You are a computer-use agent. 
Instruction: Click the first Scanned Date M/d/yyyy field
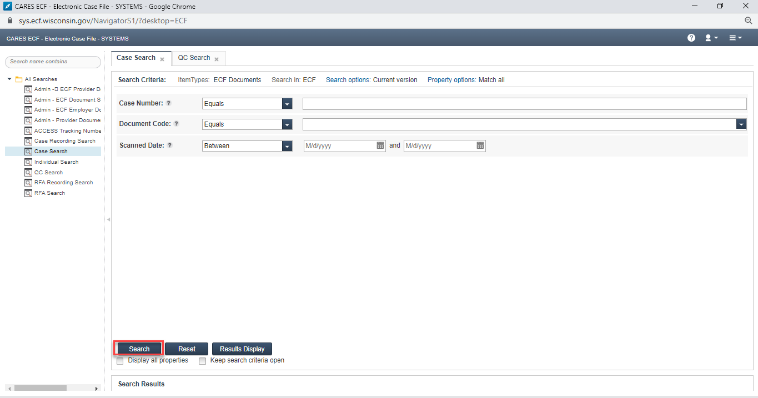tap(340, 146)
